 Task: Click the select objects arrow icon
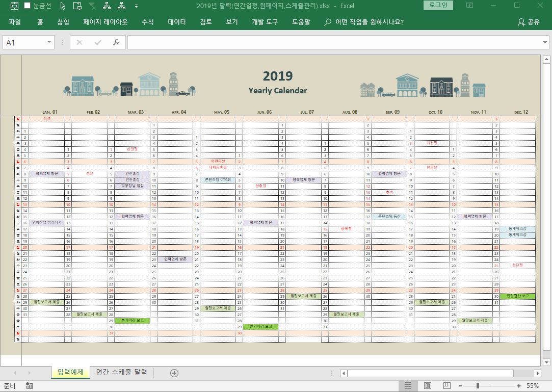point(63,6)
